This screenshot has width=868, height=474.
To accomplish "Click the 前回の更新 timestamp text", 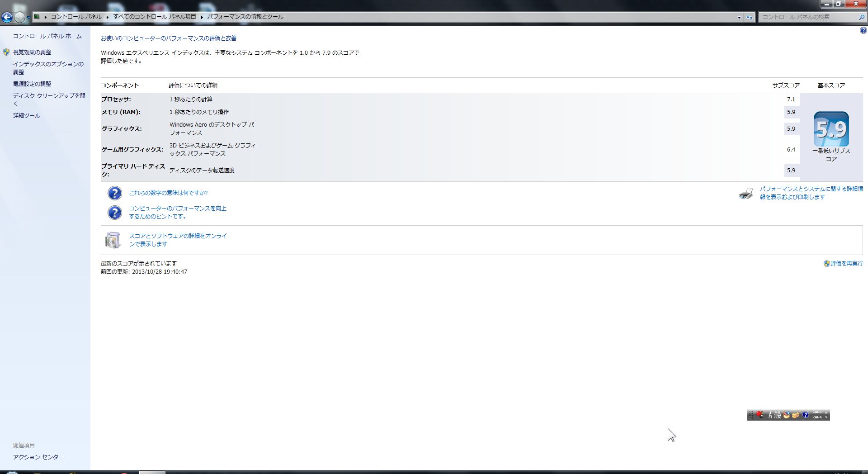I will (144, 271).
